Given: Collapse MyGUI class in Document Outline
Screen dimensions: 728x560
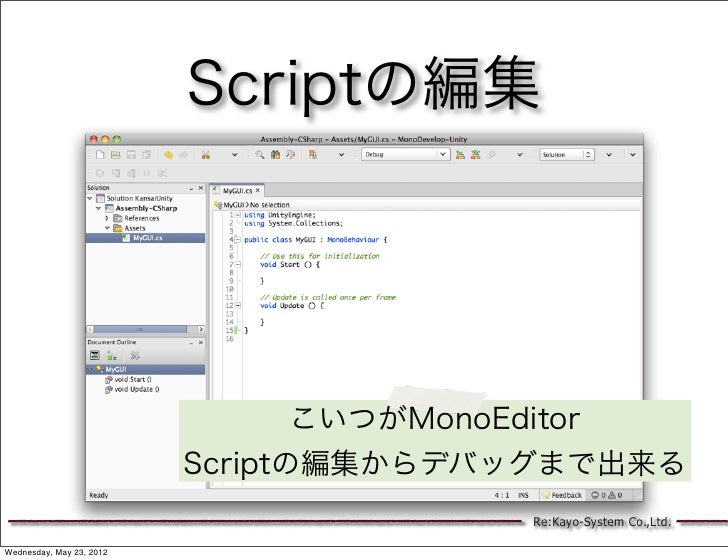Looking at the screenshot, I should 90,370.
